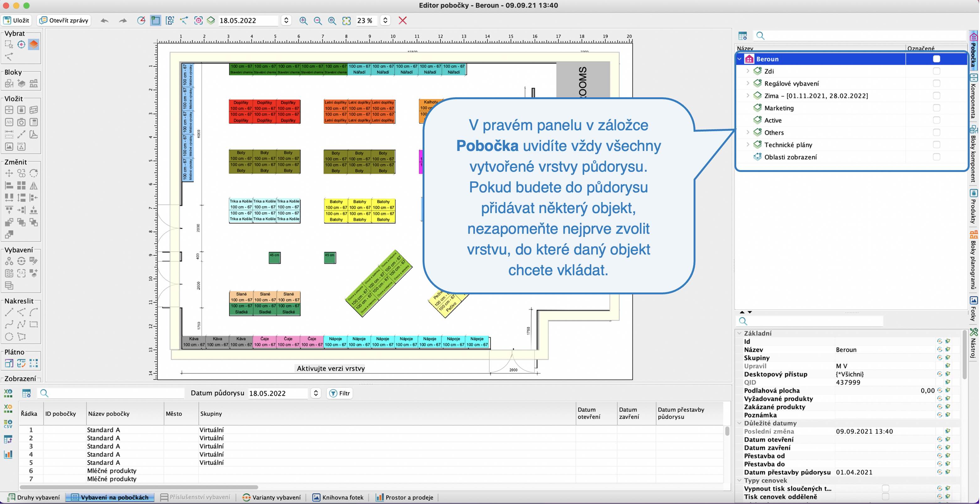Collapse the Typy cenovek properties section

click(x=740, y=480)
